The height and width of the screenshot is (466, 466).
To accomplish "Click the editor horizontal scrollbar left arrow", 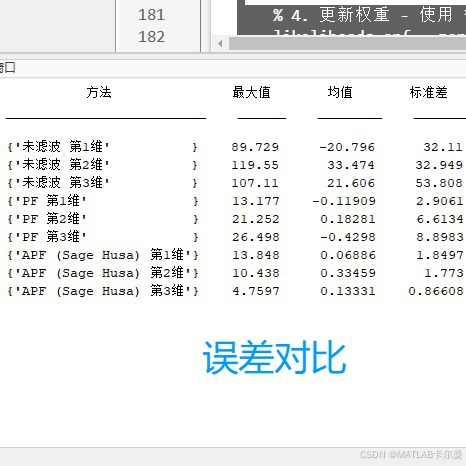I will tap(220, 44).
